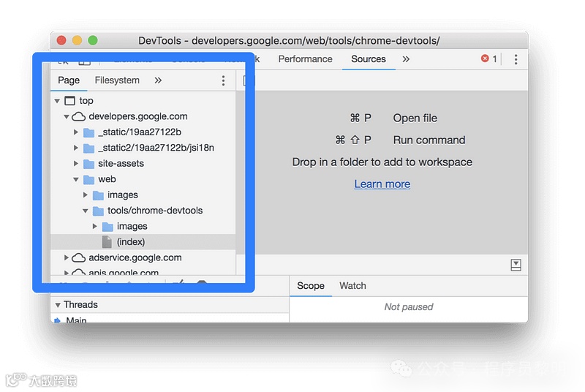Open the (index) file
This screenshot has height=392, width=585.
(x=143, y=241)
